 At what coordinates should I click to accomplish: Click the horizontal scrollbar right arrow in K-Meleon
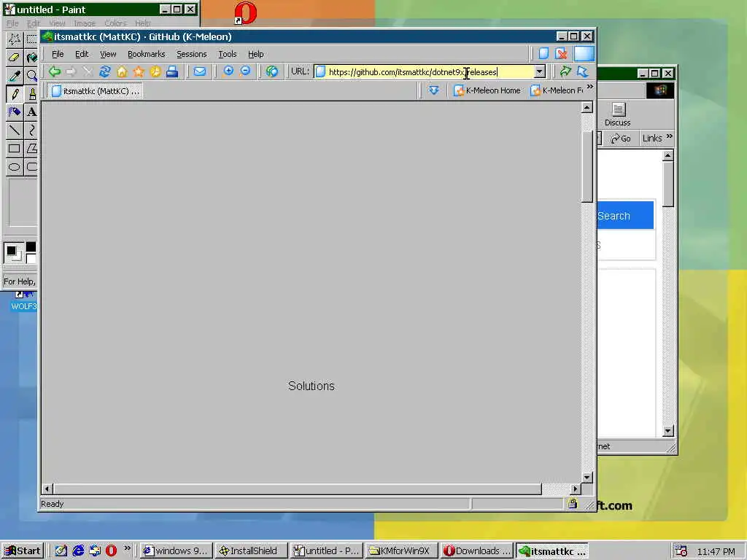pyautogui.click(x=576, y=489)
